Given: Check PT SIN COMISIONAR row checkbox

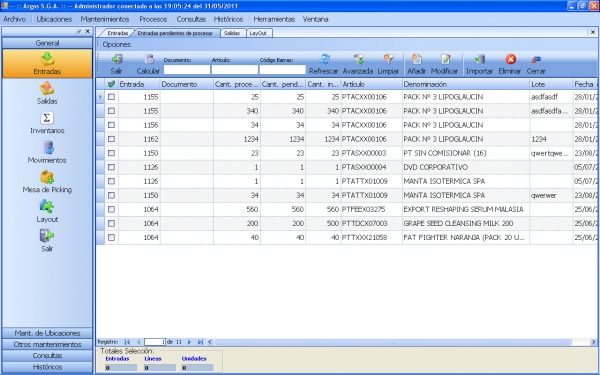Looking at the screenshot, I should click(x=111, y=153).
